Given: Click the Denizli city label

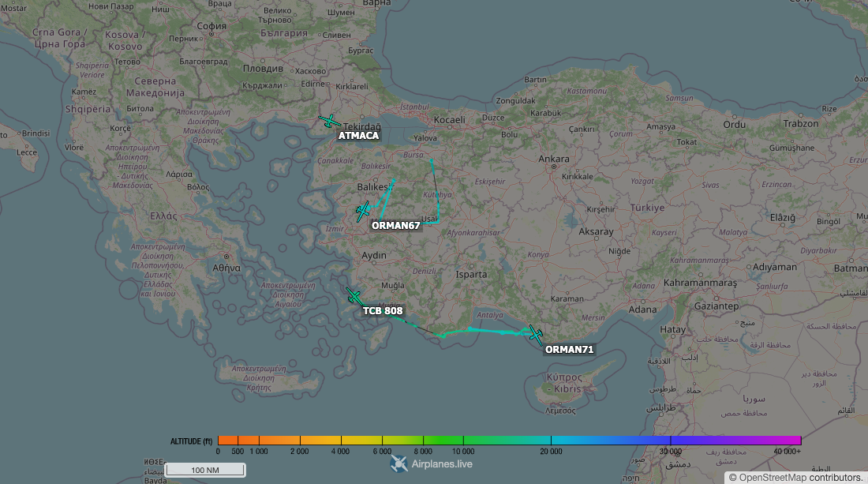Looking at the screenshot, I should tap(424, 272).
